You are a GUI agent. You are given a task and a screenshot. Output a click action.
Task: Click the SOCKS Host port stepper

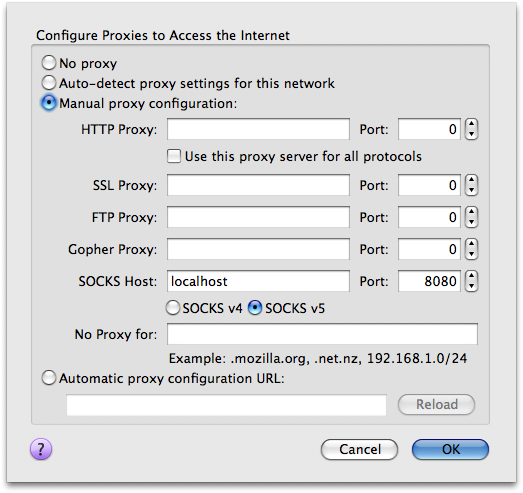[x=471, y=281]
